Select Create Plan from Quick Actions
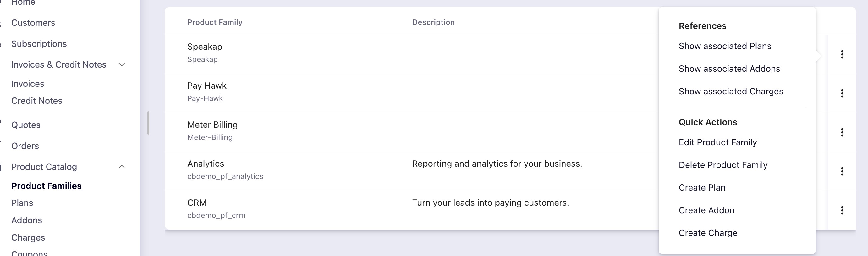This screenshot has height=256, width=868. (702, 187)
